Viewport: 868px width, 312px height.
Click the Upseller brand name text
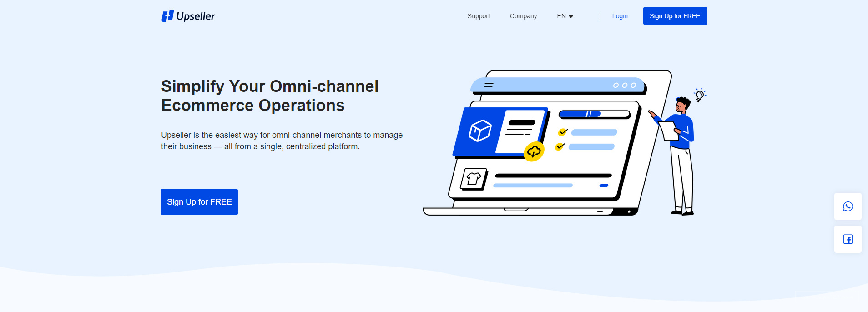[196, 16]
